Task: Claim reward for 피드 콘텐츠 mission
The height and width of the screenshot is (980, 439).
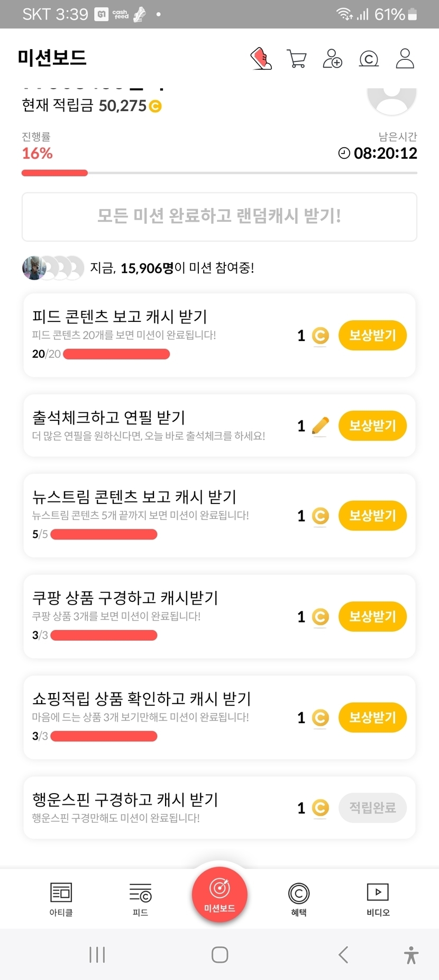Action: [x=372, y=335]
